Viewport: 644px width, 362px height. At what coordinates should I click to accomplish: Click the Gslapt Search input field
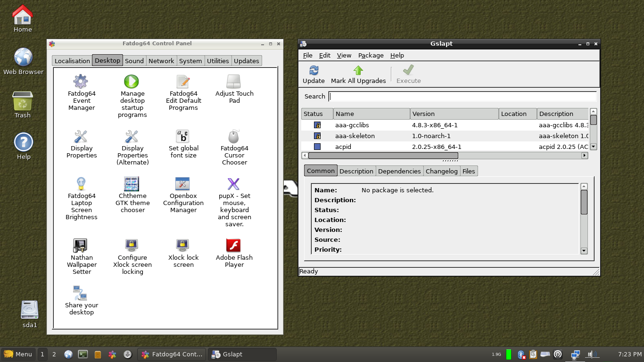[x=462, y=97]
